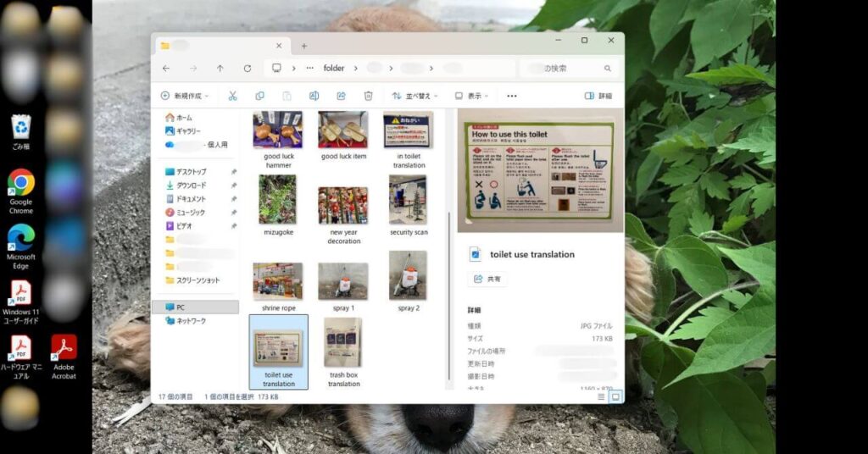Select the 'trash box translation' image
868x454 pixels.
coord(343,352)
